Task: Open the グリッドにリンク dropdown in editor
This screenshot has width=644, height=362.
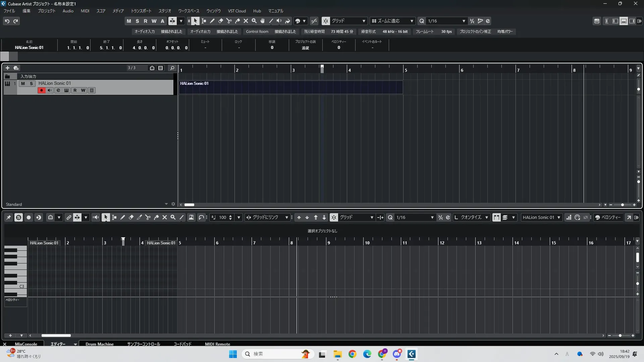Action: point(286,217)
